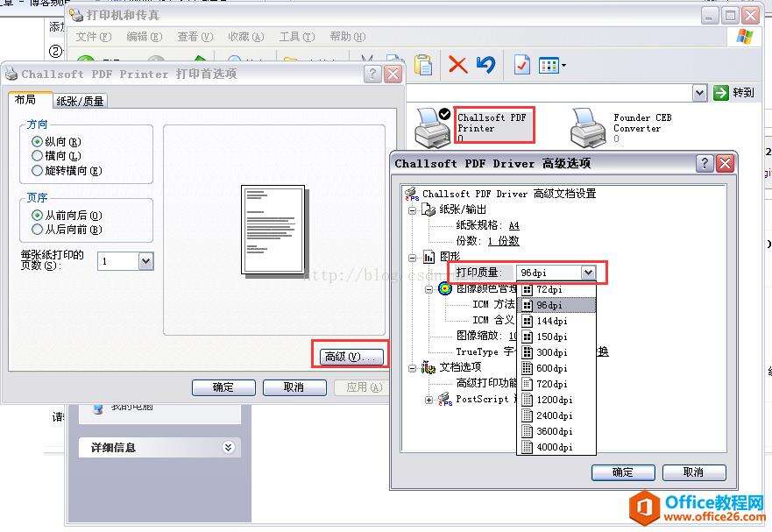
Task: Open the 收藏(A) menu
Action: click(245, 37)
